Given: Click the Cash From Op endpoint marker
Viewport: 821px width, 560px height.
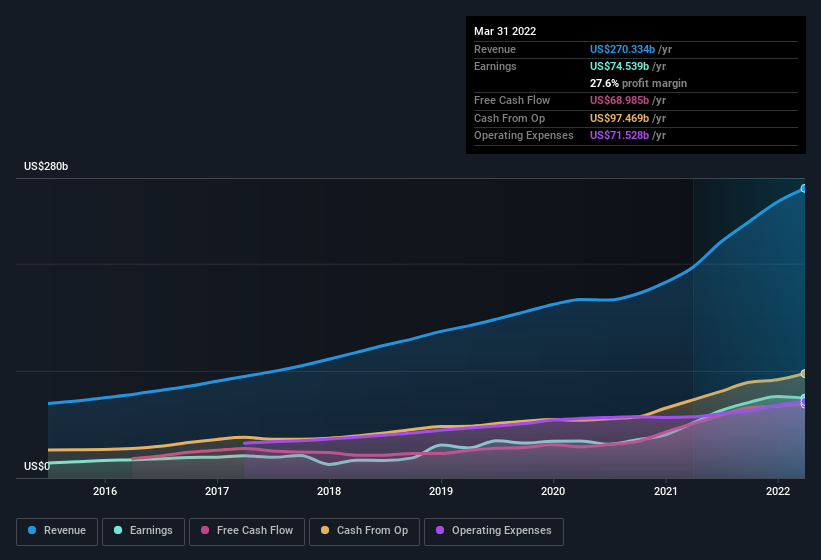Looking at the screenshot, I should [804, 374].
